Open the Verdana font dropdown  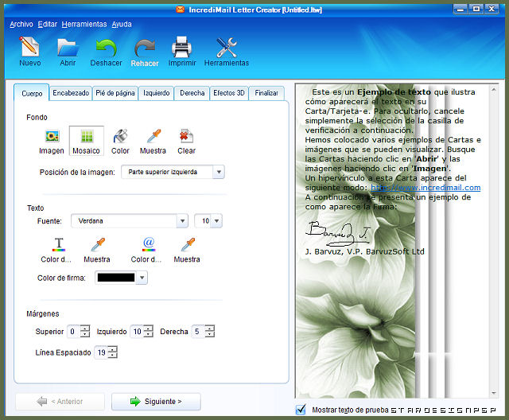pos(182,221)
